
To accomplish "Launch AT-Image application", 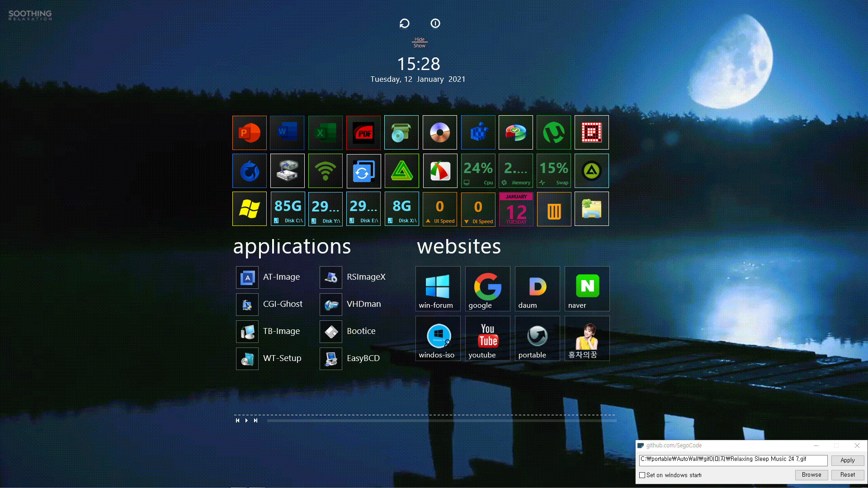I will (x=268, y=277).
